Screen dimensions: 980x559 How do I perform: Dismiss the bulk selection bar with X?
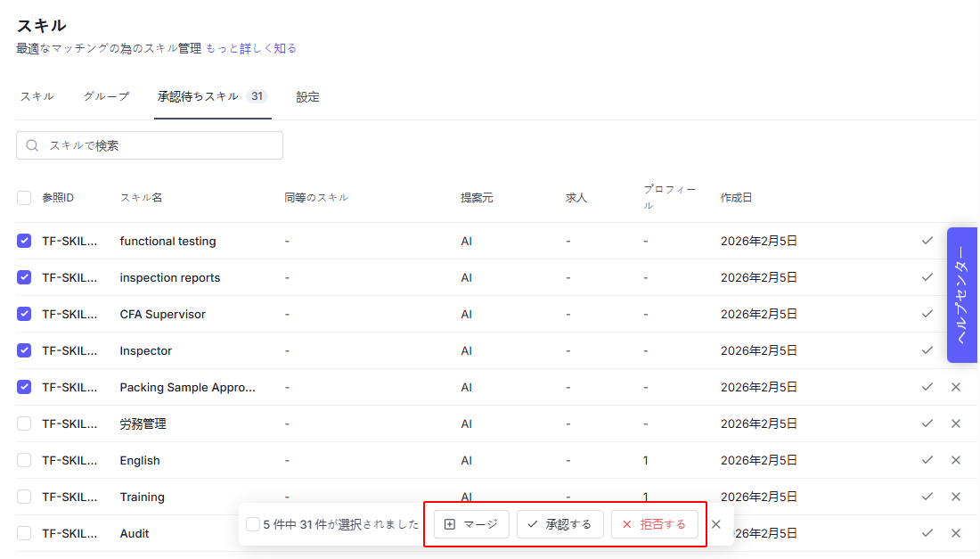pos(716,524)
